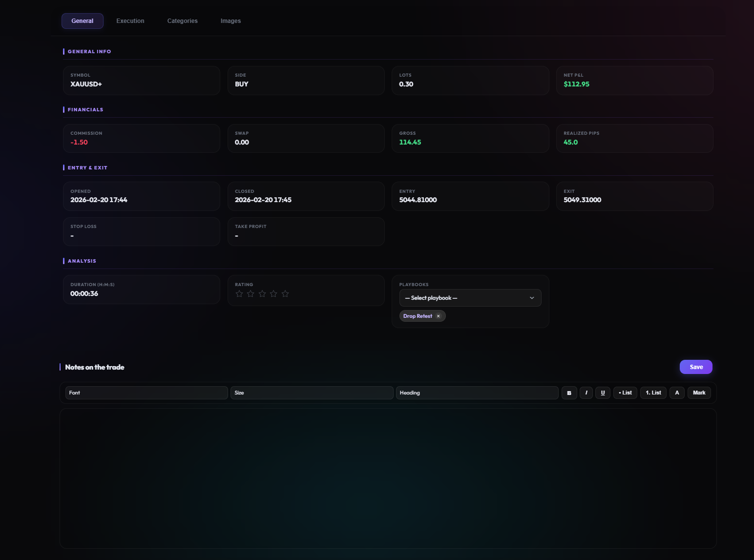Click the first rating star
The image size is (754, 560).
[x=239, y=294]
